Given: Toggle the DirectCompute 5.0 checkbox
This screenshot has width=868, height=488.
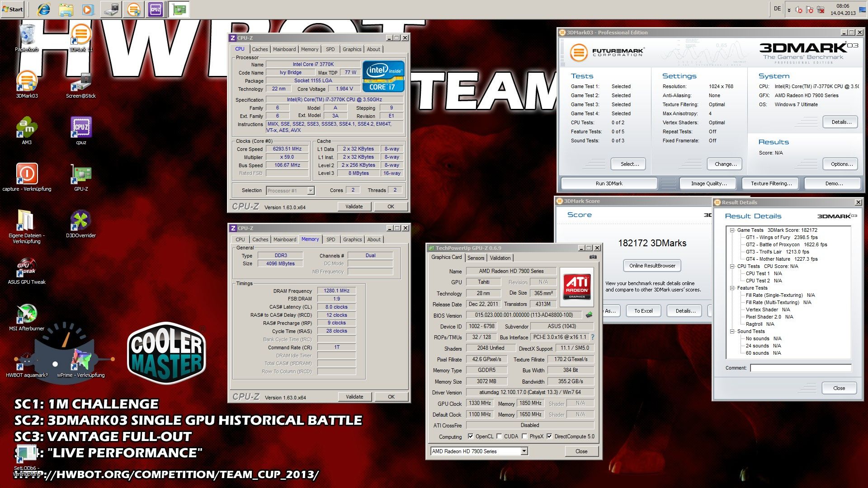Looking at the screenshot, I should (x=549, y=436).
